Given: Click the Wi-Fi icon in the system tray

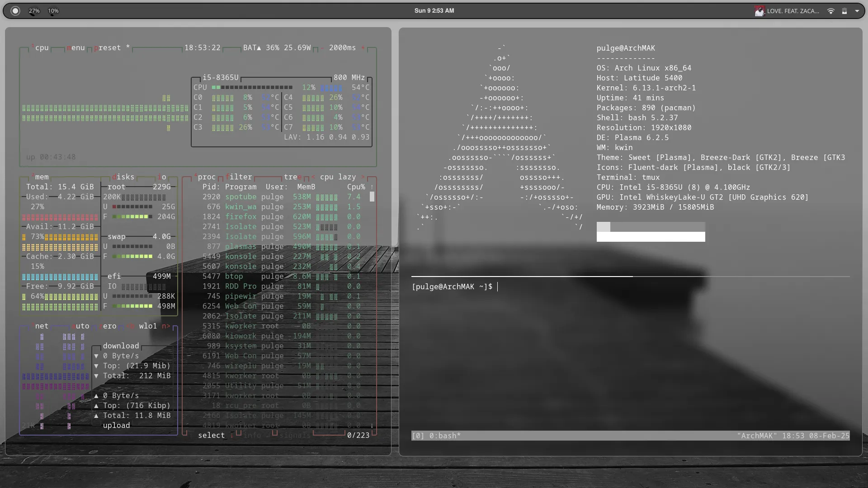Looking at the screenshot, I should point(830,11).
